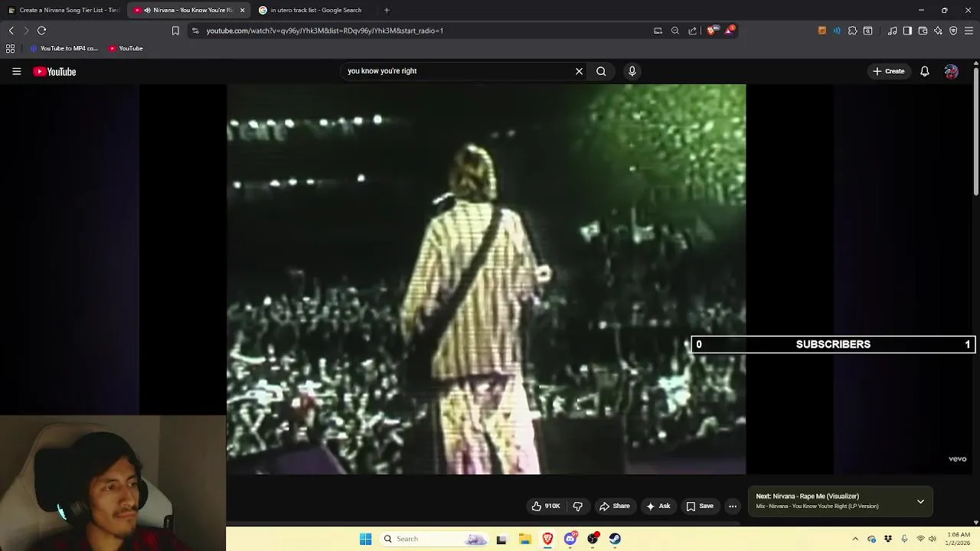Open the Brave browser taskbar icon

coord(547,539)
